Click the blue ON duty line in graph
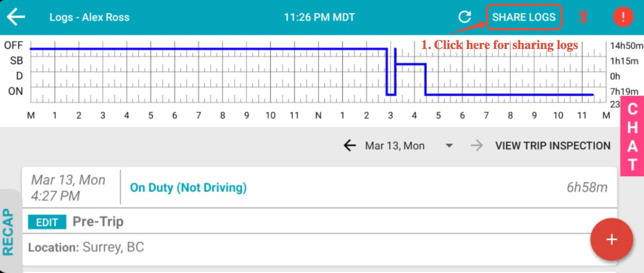The height and width of the screenshot is (273, 644). point(509,95)
